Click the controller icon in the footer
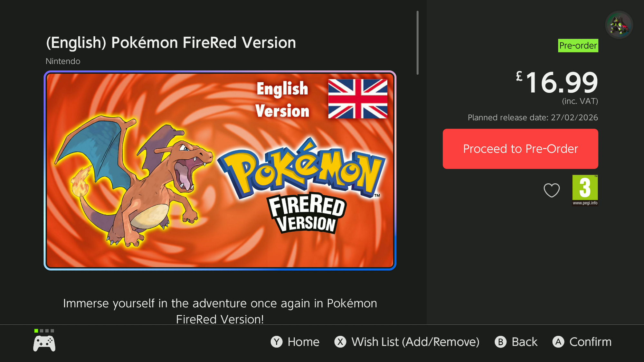The height and width of the screenshot is (362, 644). pyautogui.click(x=44, y=343)
